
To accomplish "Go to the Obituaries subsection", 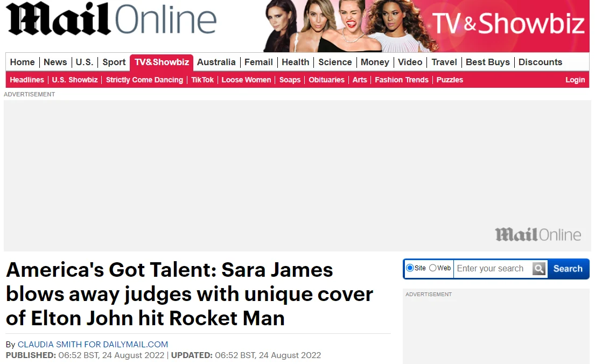I will tap(326, 80).
